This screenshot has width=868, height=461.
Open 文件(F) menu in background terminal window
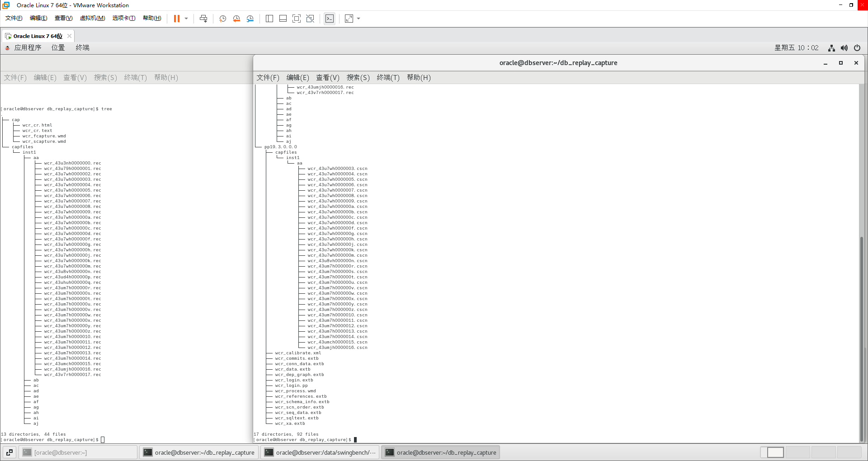pos(15,77)
